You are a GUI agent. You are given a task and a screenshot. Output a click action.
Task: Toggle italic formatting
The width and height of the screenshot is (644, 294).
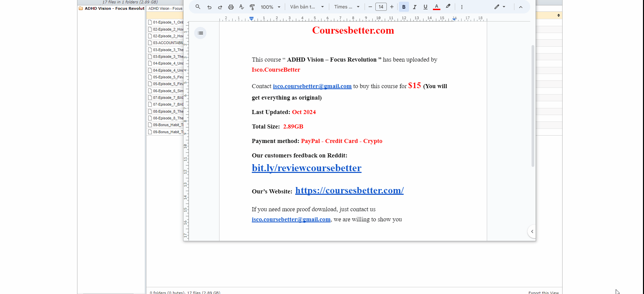[414, 7]
